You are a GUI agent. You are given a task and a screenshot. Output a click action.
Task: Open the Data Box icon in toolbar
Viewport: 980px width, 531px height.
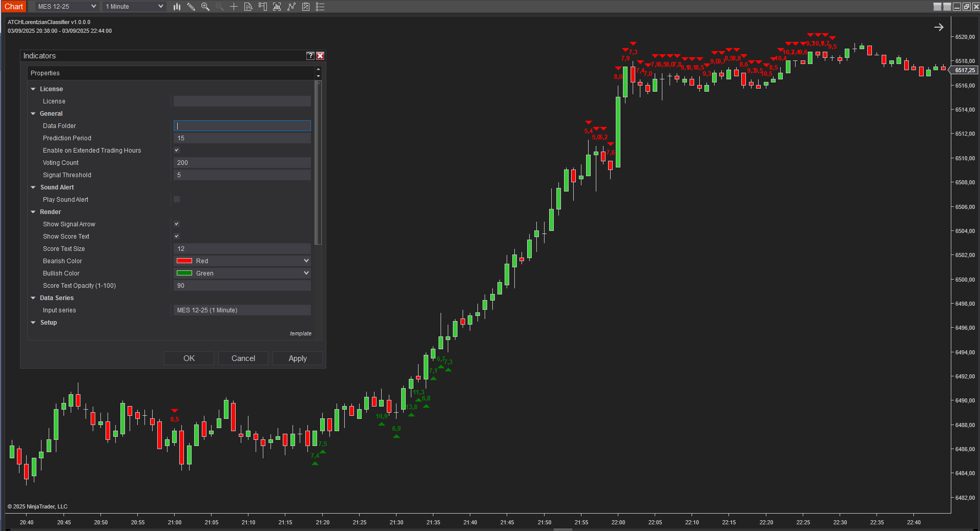[248, 7]
